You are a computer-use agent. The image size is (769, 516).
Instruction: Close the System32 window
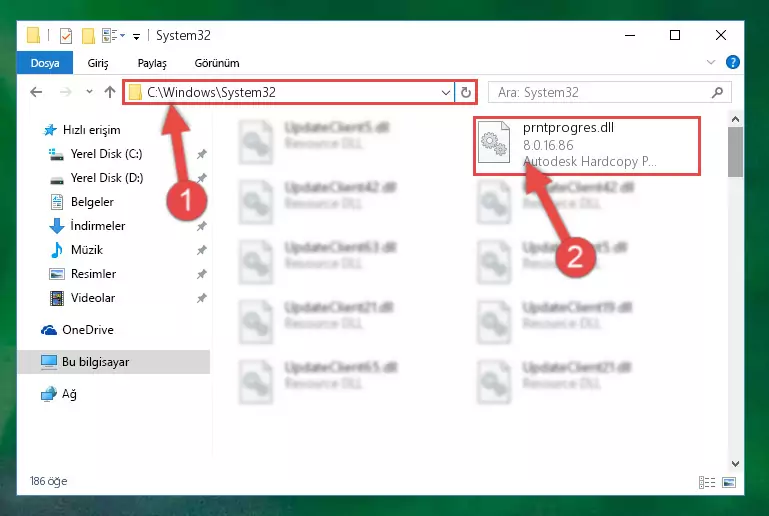click(721, 35)
